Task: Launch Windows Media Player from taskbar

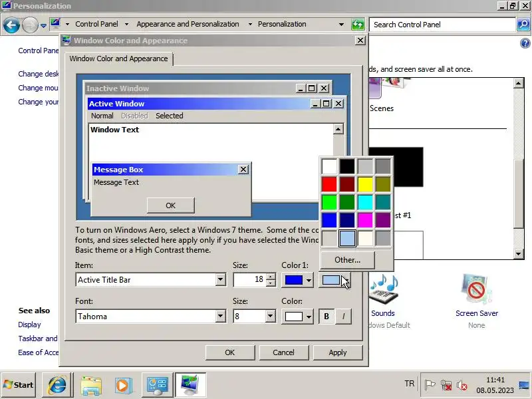Action: [123, 385]
